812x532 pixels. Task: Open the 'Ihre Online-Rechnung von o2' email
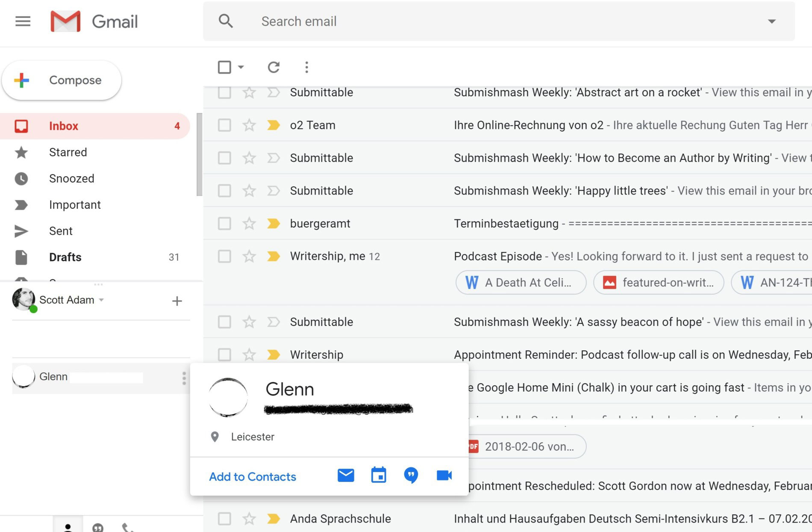click(508, 125)
